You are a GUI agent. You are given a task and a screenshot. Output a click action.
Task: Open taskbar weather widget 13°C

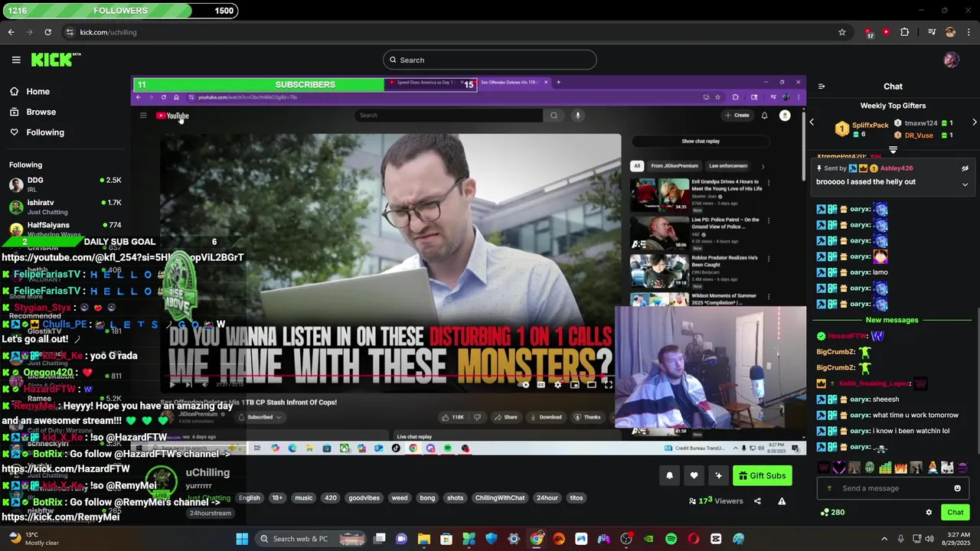coord(32,539)
